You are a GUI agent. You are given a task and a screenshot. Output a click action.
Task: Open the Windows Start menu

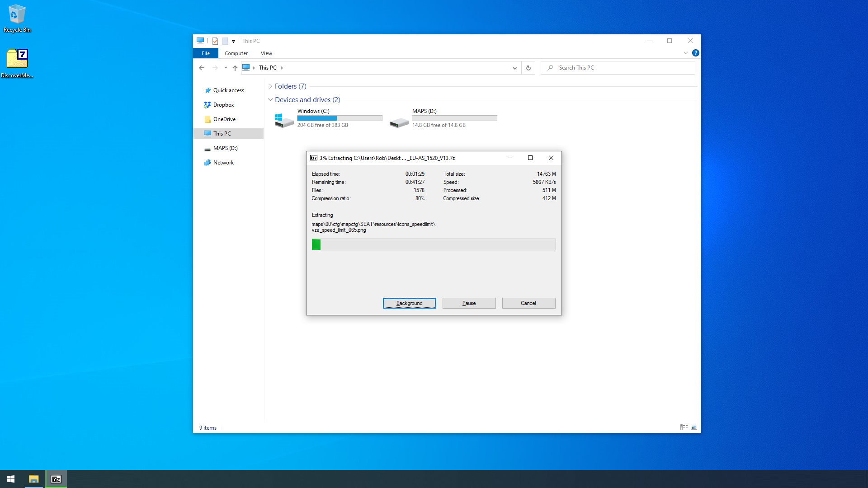pos(11,479)
